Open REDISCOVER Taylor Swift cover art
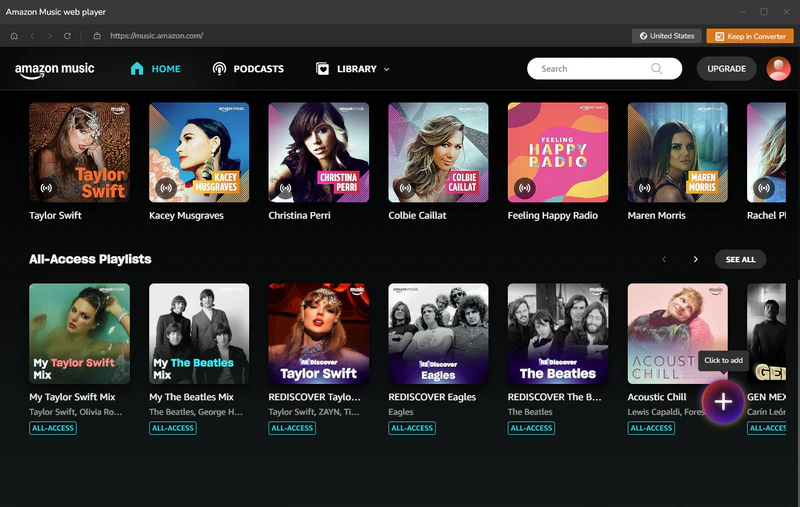Image resolution: width=800 pixels, height=507 pixels. [319, 334]
